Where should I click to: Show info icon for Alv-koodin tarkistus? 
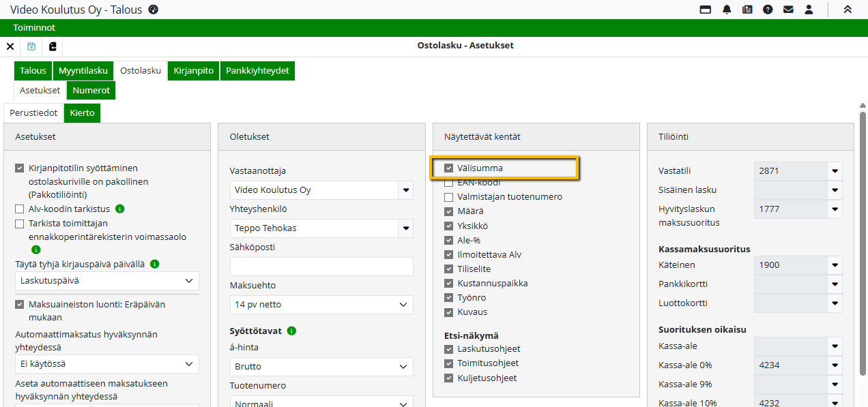point(120,209)
